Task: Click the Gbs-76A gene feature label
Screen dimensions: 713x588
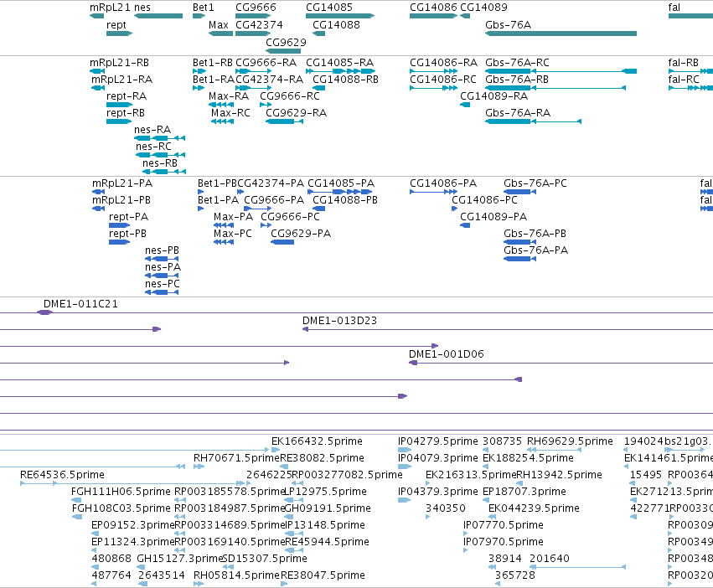Action: (508, 25)
